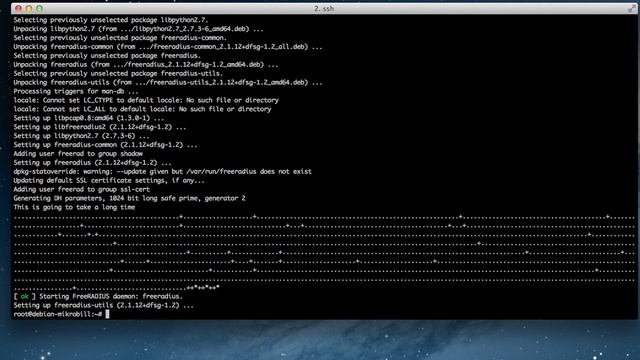Click the green 'ok' status text
The image size is (640, 360).
click(24, 296)
